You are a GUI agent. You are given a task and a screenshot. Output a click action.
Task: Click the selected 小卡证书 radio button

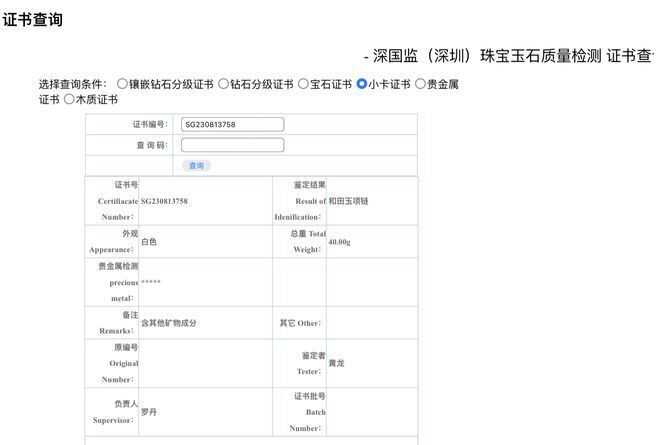point(362,85)
